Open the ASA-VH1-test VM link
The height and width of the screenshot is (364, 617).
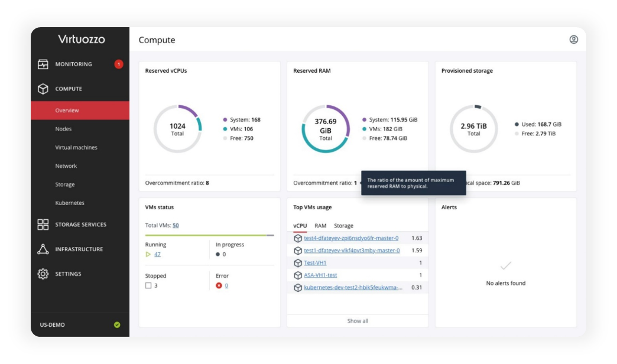click(320, 275)
